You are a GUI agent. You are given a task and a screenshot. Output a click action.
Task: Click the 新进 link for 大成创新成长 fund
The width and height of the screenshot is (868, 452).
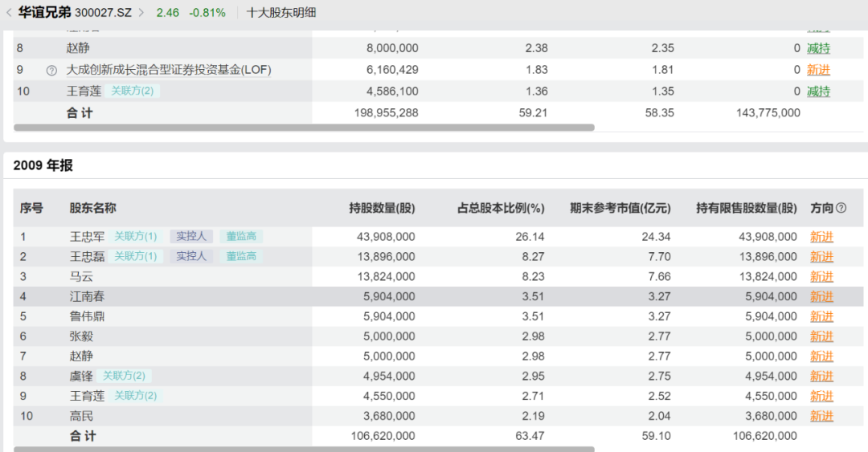coord(818,70)
